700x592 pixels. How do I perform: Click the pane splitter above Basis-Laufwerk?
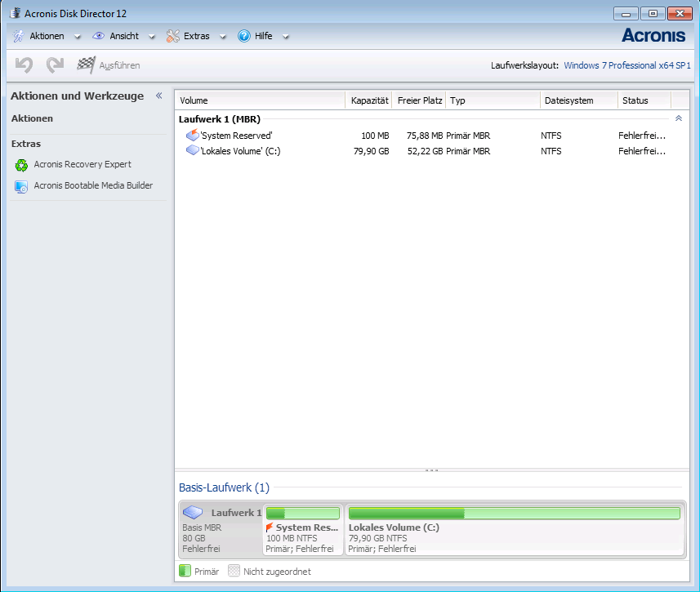click(431, 470)
